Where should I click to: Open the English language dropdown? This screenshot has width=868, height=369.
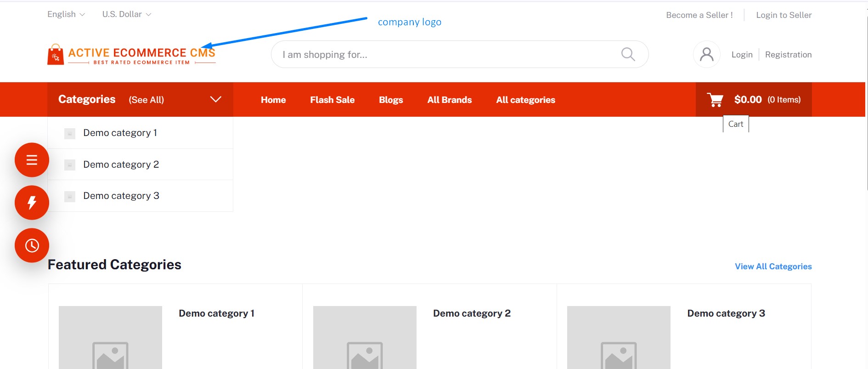coord(66,14)
